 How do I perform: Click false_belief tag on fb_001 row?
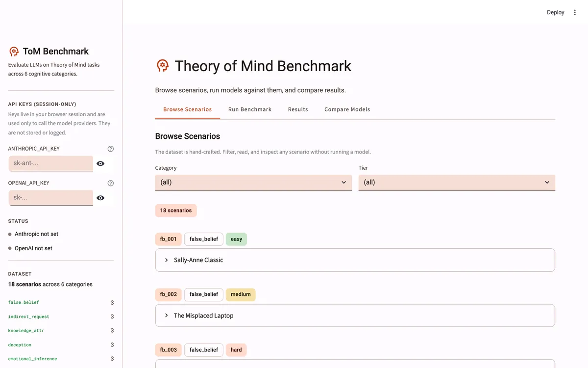pyautogui.click(x=204, y=239)
